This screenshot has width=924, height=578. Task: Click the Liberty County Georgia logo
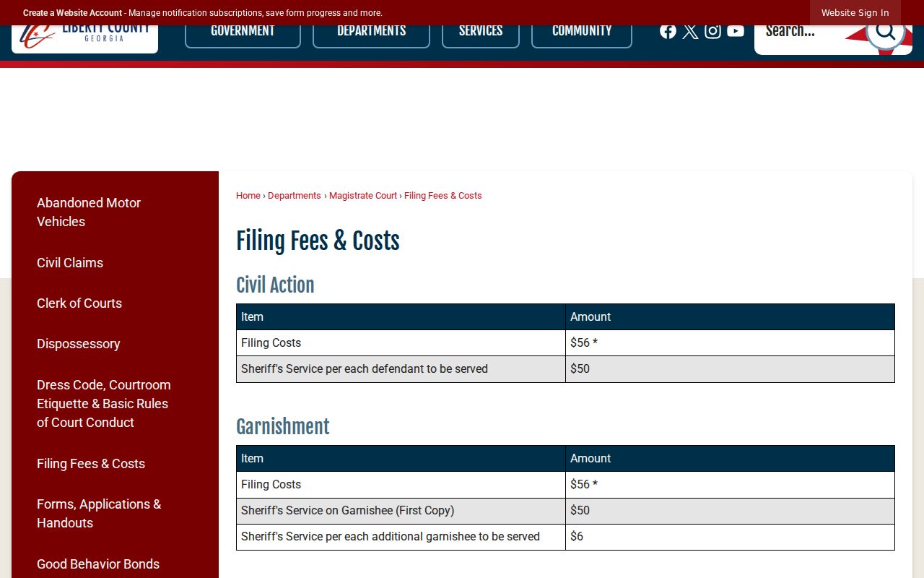tap(84, 35)
